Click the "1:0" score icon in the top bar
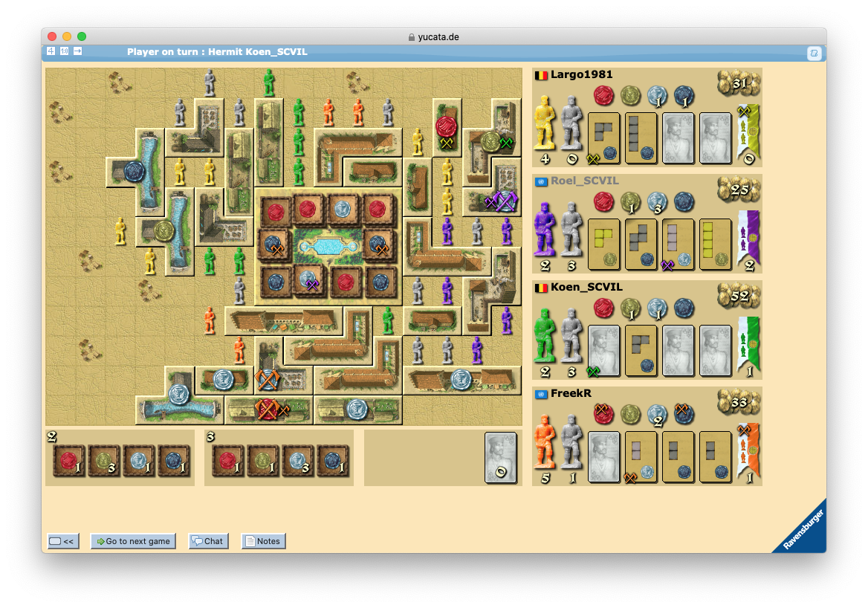Screen dimensions: 868x608 click(x=64, y=51)
